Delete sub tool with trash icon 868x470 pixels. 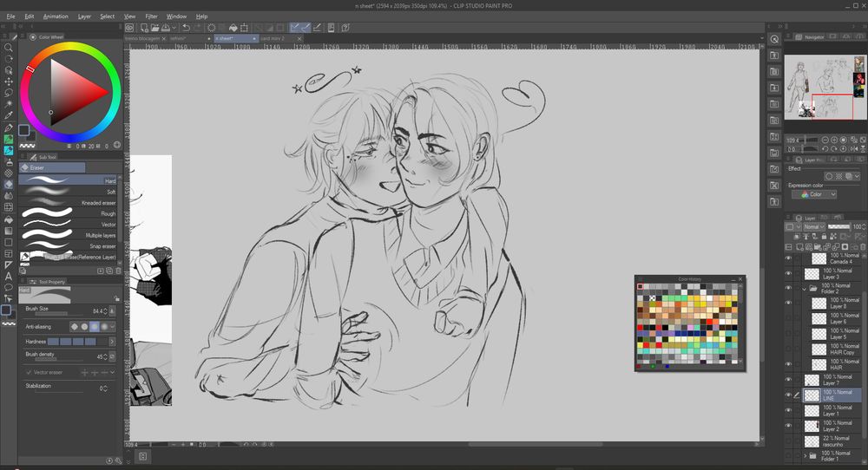(x=118, y=271)
